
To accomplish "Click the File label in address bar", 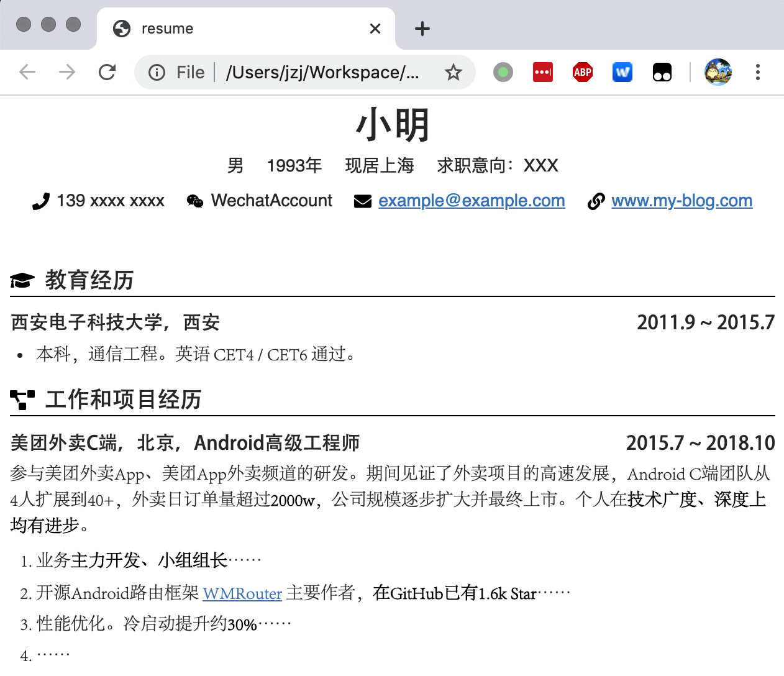I will (x=190, y=73).
